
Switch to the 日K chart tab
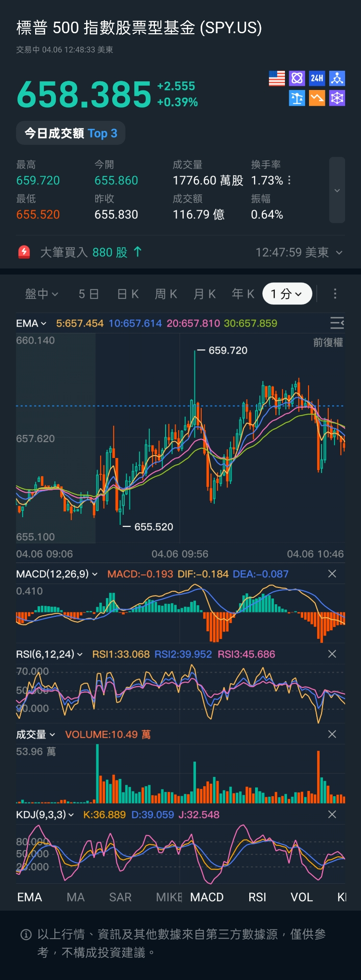pos(128,293)
